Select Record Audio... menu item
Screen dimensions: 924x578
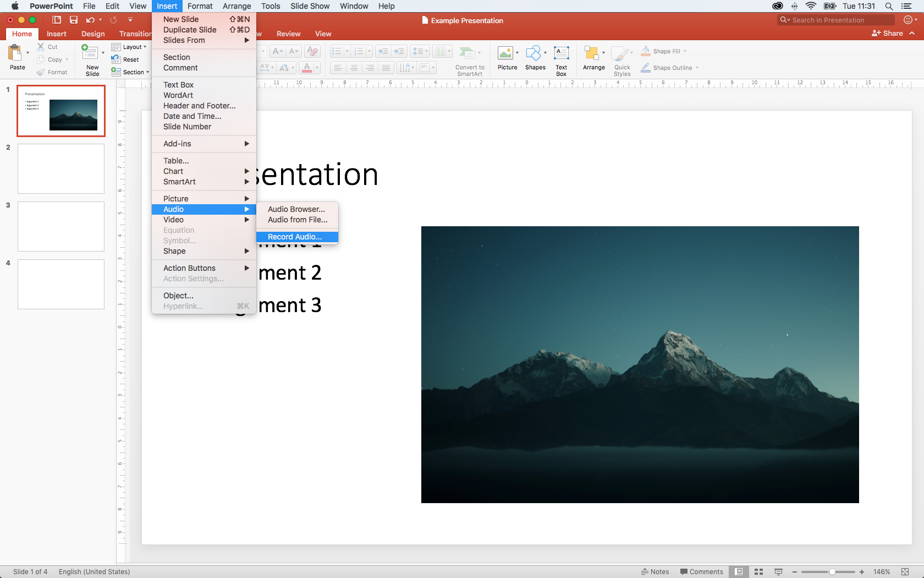point(295,237)
